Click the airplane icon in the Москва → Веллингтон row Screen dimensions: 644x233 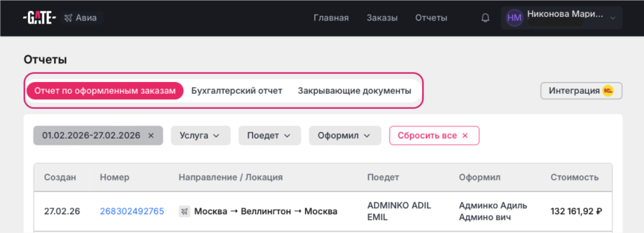(184, 212)
